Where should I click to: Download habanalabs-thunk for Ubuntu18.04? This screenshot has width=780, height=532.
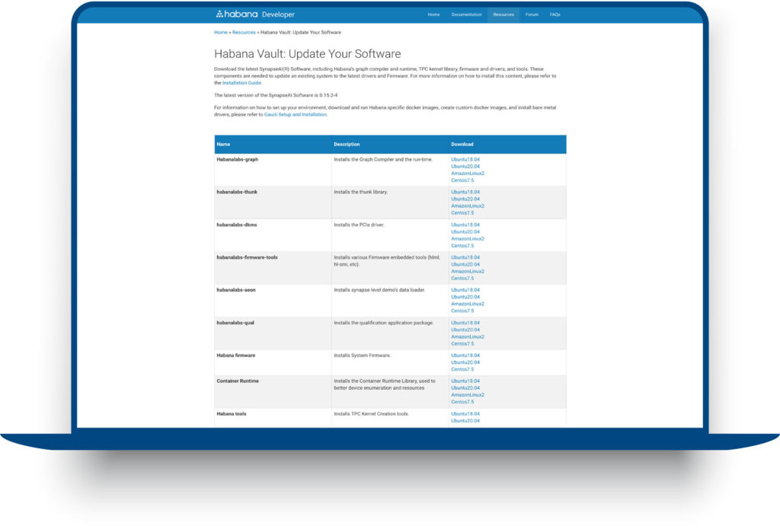[465, 192]
